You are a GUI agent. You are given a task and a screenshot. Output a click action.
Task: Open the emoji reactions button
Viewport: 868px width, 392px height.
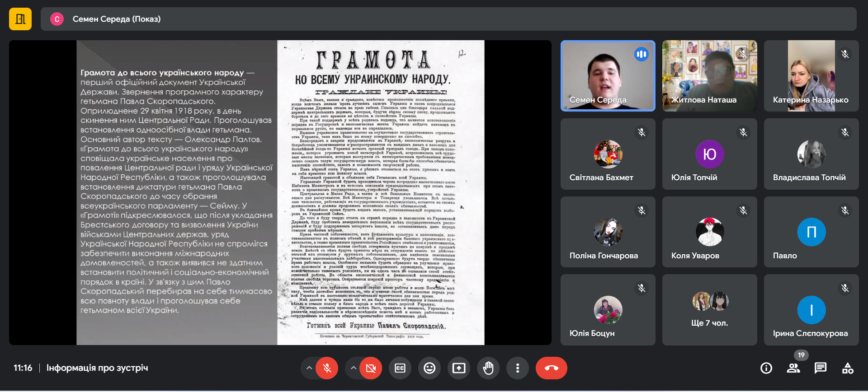point(429,368)
